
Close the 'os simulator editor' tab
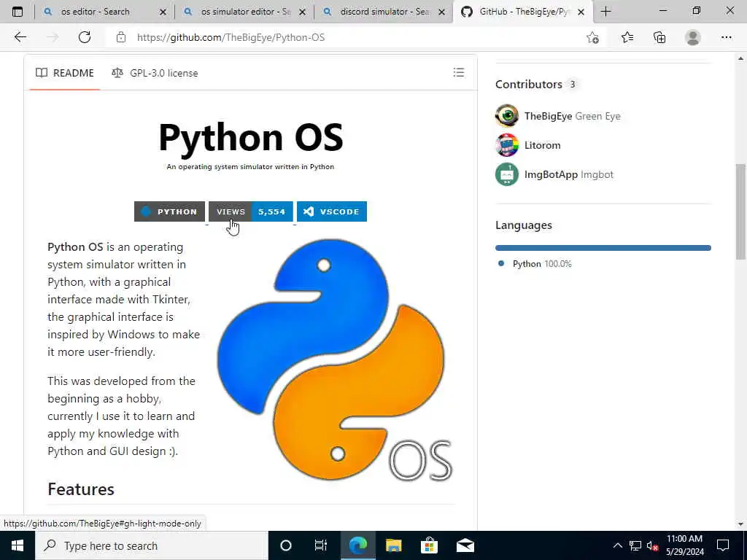pyautogui.click(x=303, y=12)
